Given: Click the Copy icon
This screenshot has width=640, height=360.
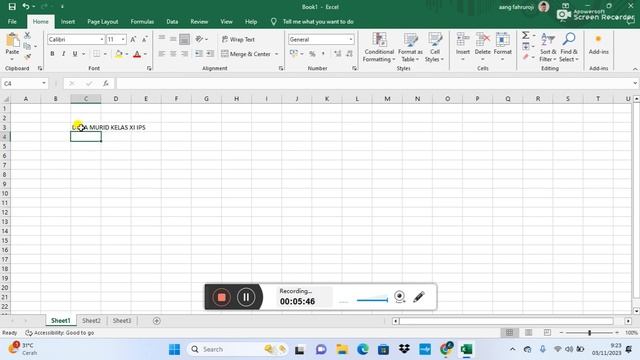Looking at the screenshot, I should tap(27, 46).
